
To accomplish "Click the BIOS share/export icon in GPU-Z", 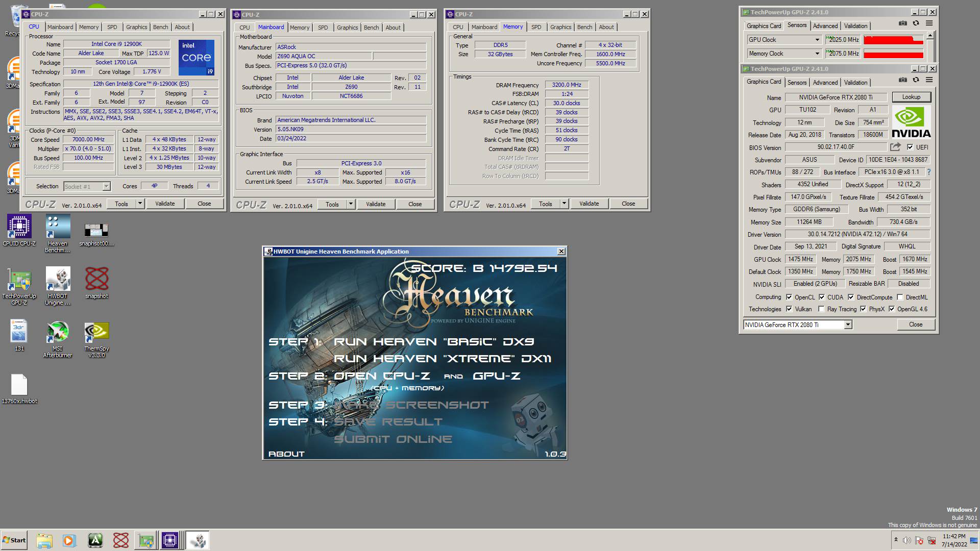I will pos(895,147).
